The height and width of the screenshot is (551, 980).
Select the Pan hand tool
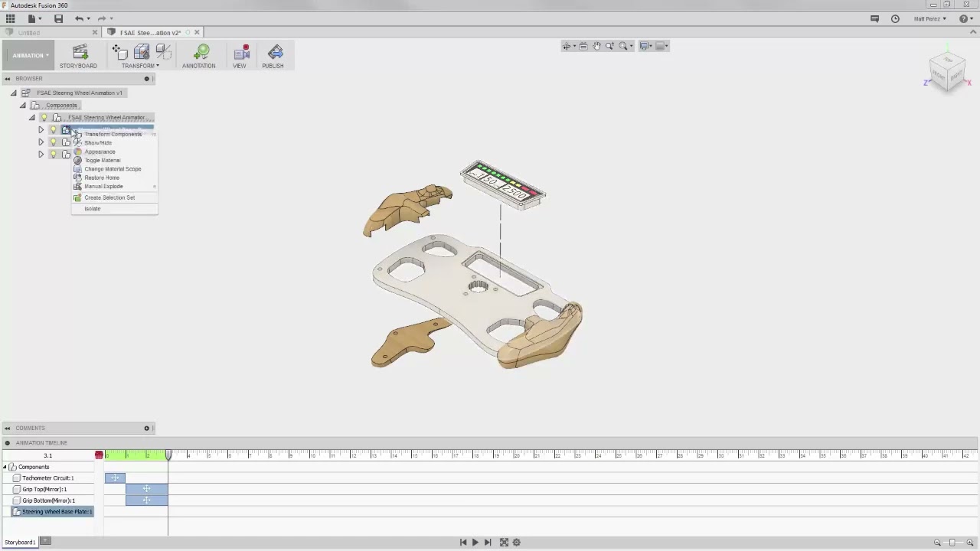596,46
